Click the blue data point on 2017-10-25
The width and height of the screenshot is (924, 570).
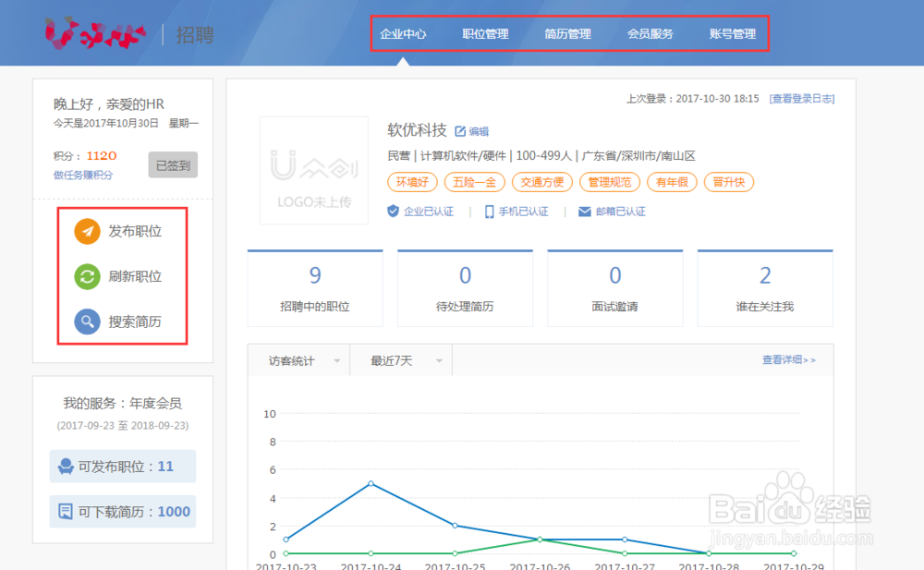tap(455, 526)
